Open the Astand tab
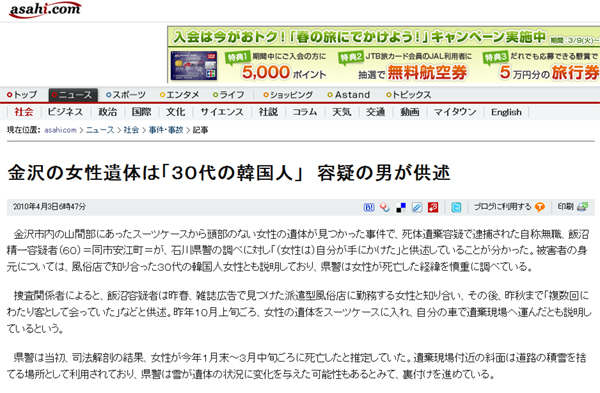The image size is (600, 393). pos(349,95)
